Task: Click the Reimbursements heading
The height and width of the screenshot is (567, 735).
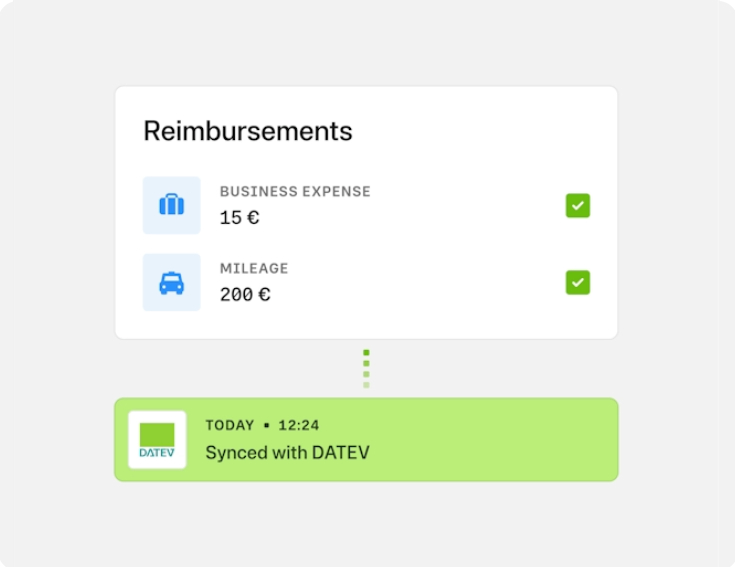Action: click(248, 131)
